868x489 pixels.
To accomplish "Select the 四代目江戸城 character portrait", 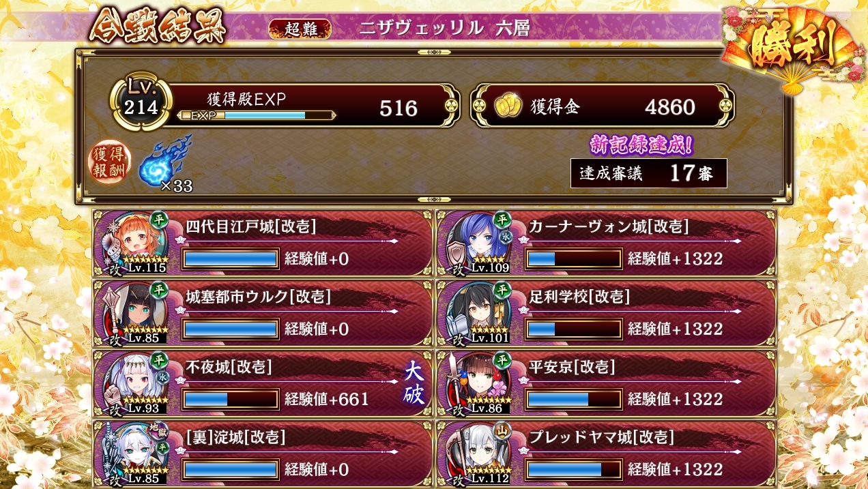I will pos(134,241).
